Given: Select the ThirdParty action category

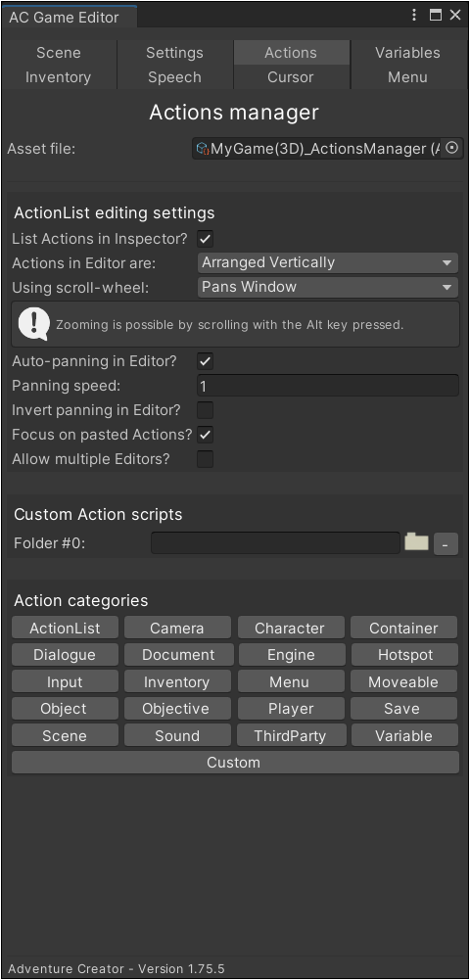Looking at the screenshot, I should [x=291, y=735].
